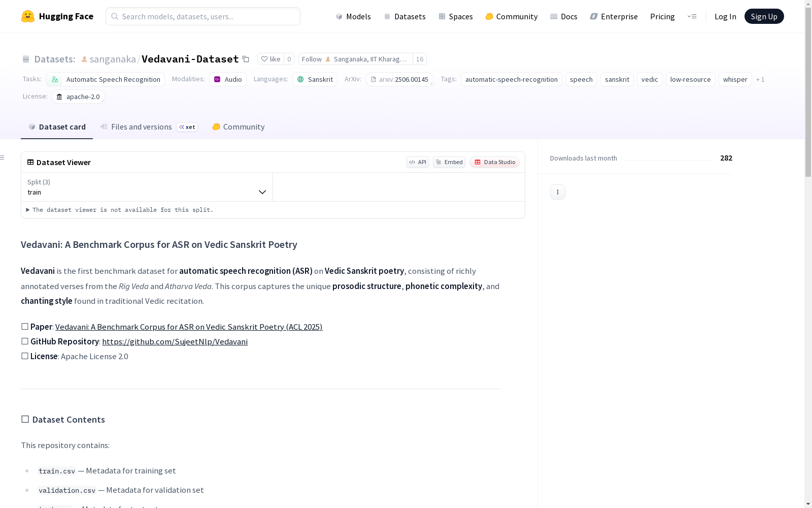812x508 pixels.
Task: Expand the dataset viewer not available message
Action: click(x=120, y=210)
